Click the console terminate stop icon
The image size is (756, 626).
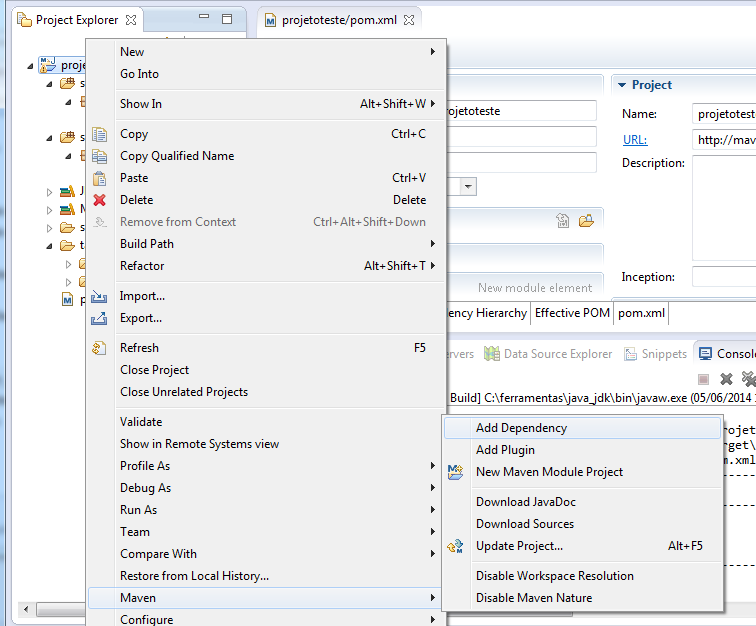[703, 380]
